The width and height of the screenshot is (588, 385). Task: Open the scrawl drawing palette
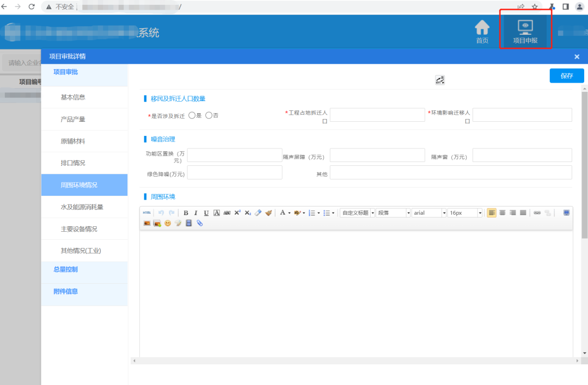[178, 223]
